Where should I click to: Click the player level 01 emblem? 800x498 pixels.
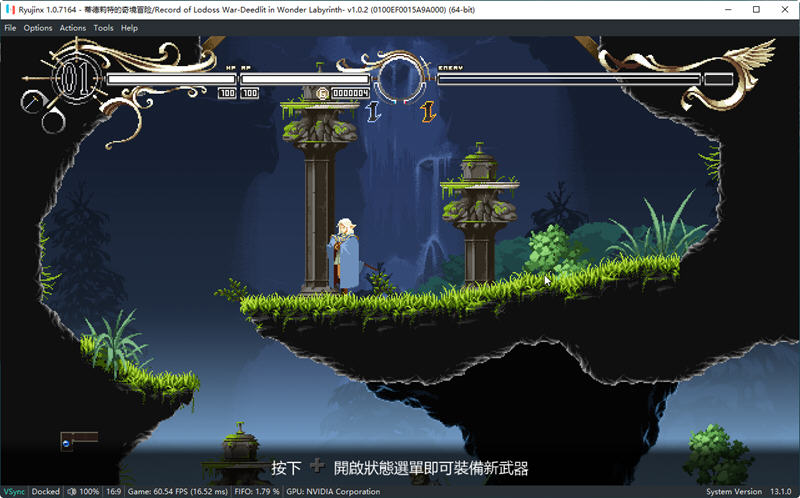click(x=77, y=79)
